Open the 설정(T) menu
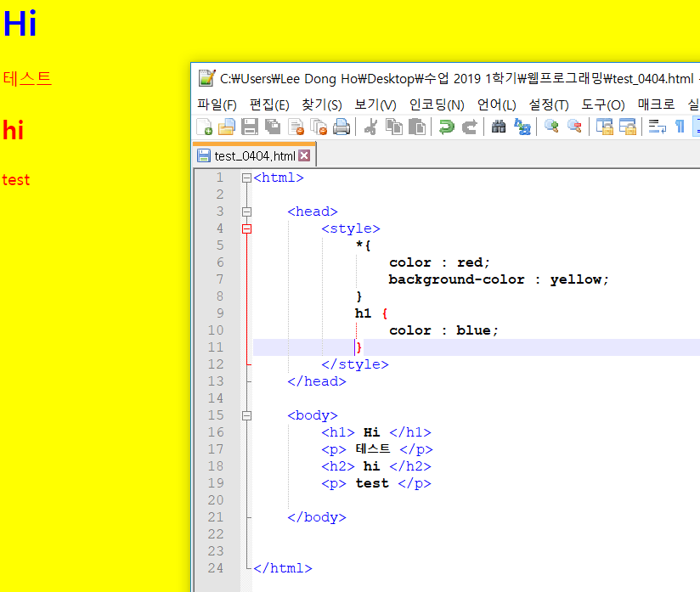 point(549,104)
